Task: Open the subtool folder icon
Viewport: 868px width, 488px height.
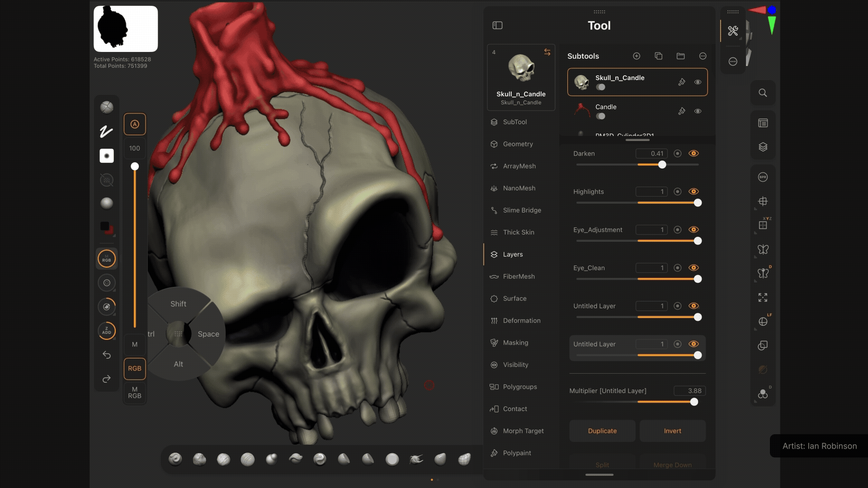Action: click(680, 56)
